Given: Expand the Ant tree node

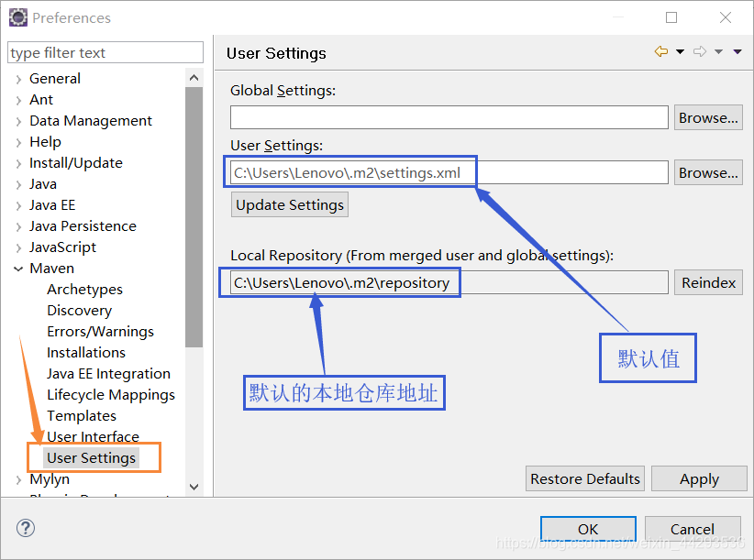Looking at the screenshot, I should pyautogui.click(x=18, y=101).
